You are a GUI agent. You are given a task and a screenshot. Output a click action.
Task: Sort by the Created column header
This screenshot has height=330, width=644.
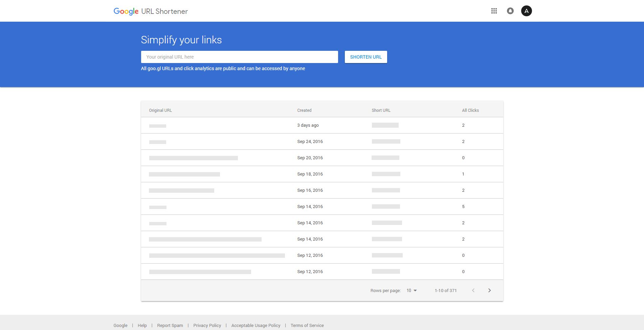[304, 110]
